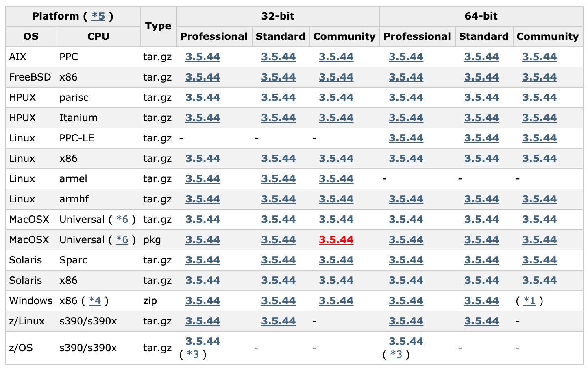Download Windows zip 32-bit Community 3.5.44
The image size is (588, 370).
click(x=336, y=301)
